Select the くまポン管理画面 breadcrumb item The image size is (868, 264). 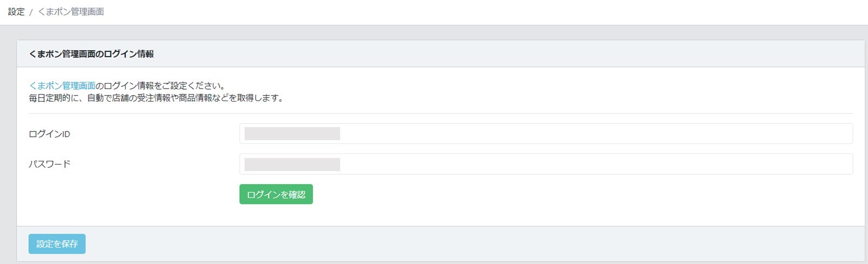pos(71,11)
